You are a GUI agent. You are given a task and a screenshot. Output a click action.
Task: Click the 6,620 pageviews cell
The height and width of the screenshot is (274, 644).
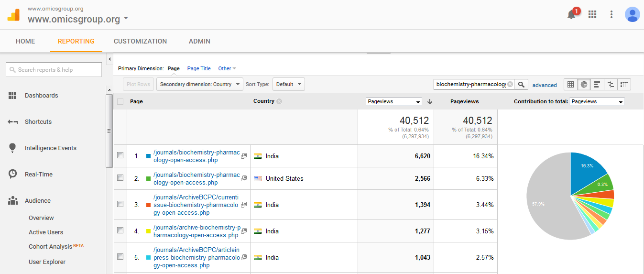(396, 156)
